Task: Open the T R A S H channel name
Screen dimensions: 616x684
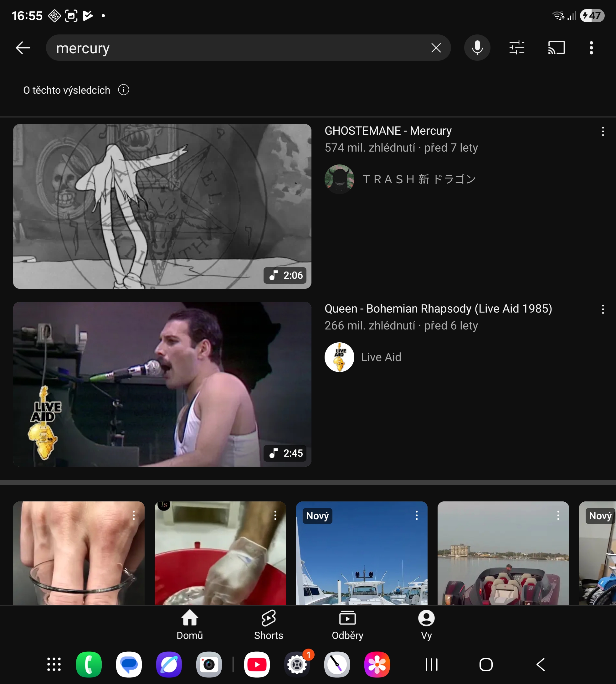Action: (x=419, y=179)
